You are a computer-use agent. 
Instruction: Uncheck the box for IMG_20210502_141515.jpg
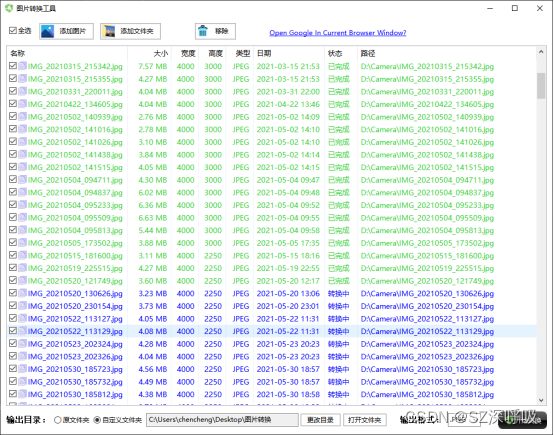tap(13, 166)
